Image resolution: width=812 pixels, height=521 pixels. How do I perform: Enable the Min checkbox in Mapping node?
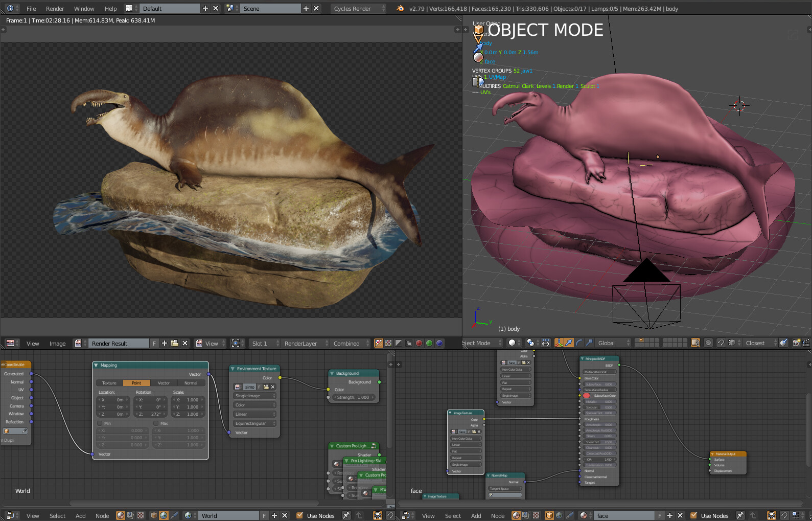pyautogui.click(x=100, y=423)
